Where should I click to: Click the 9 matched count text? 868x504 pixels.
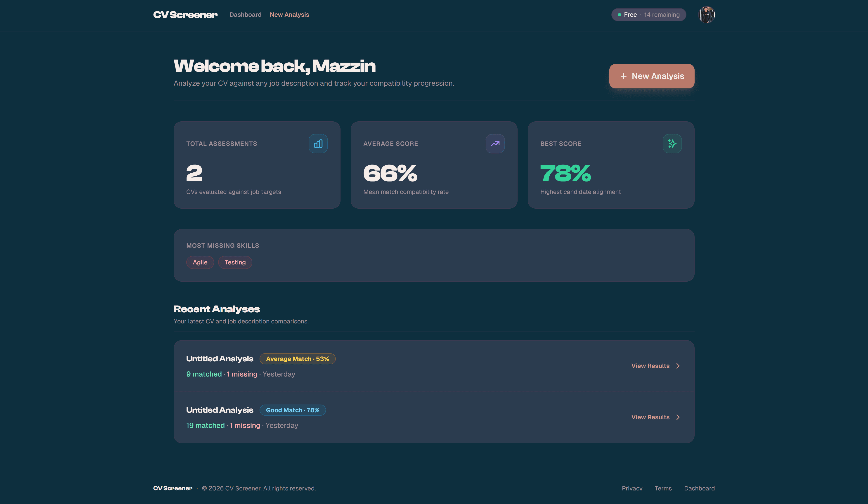204,374
